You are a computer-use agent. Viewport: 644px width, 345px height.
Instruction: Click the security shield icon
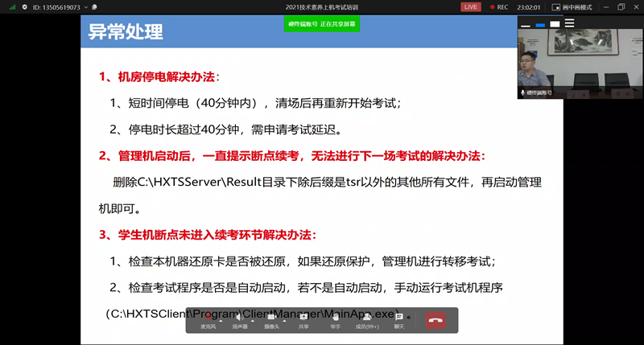26,6
